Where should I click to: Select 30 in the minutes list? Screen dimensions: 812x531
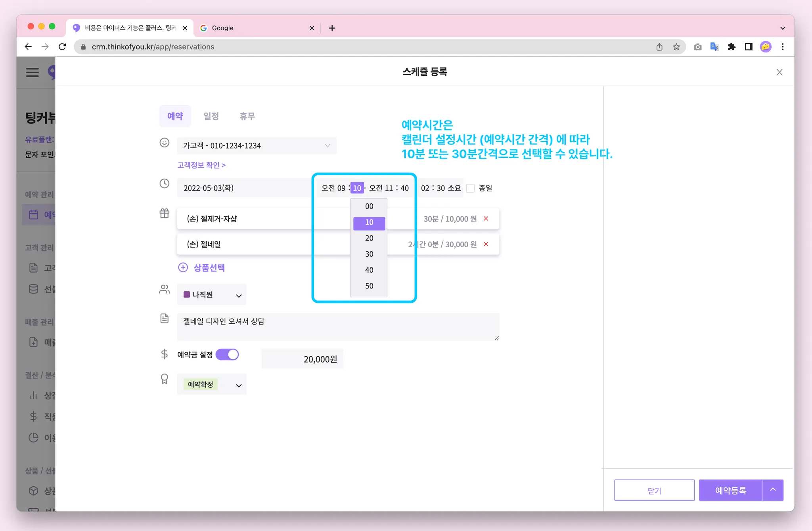[369, 254]
